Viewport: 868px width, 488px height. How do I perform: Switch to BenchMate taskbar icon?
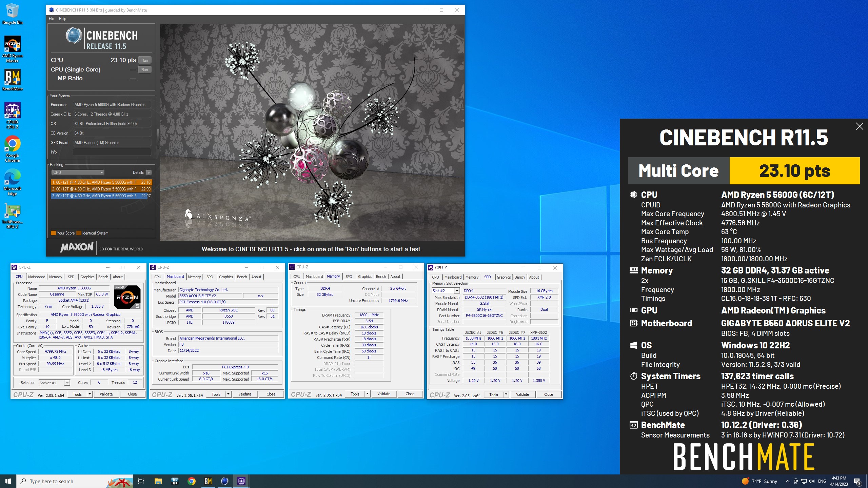coord(208,481)
